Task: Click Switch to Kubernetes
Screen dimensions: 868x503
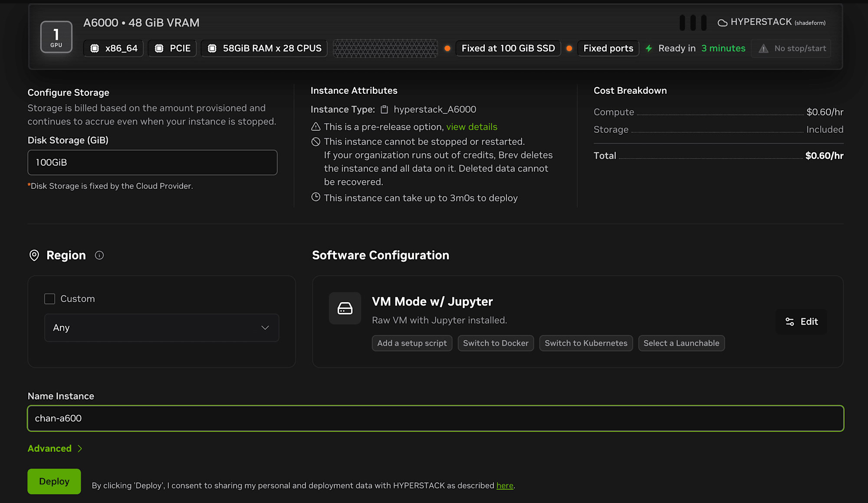Action: [x=586, y=343]
